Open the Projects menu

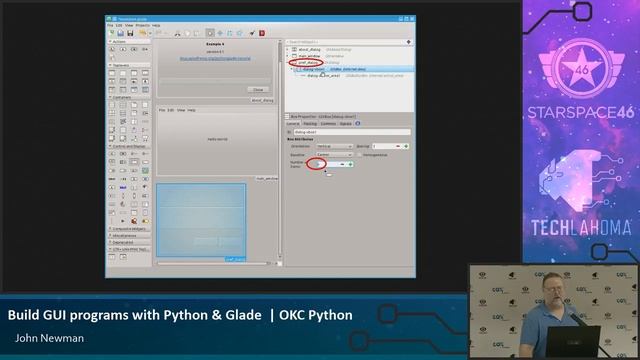142,25
